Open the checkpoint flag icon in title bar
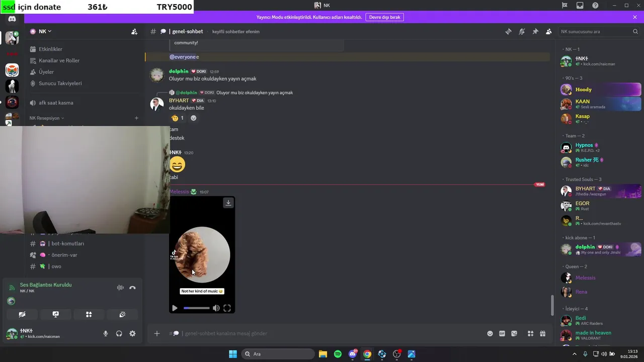 (x=565, y=6)
